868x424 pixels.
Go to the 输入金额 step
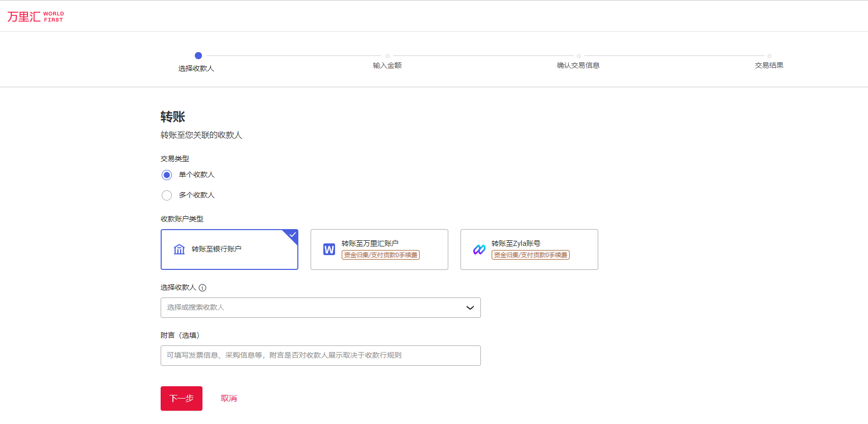[x=387, y=65]
